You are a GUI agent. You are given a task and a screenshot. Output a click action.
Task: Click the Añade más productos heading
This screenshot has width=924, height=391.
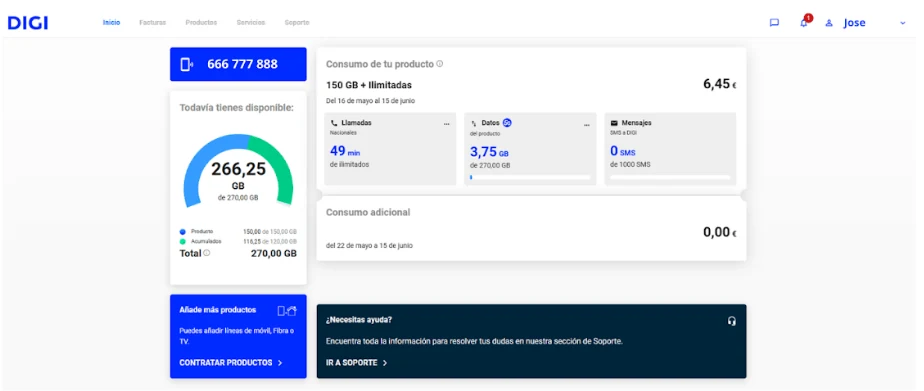click(x=217, y=310)
